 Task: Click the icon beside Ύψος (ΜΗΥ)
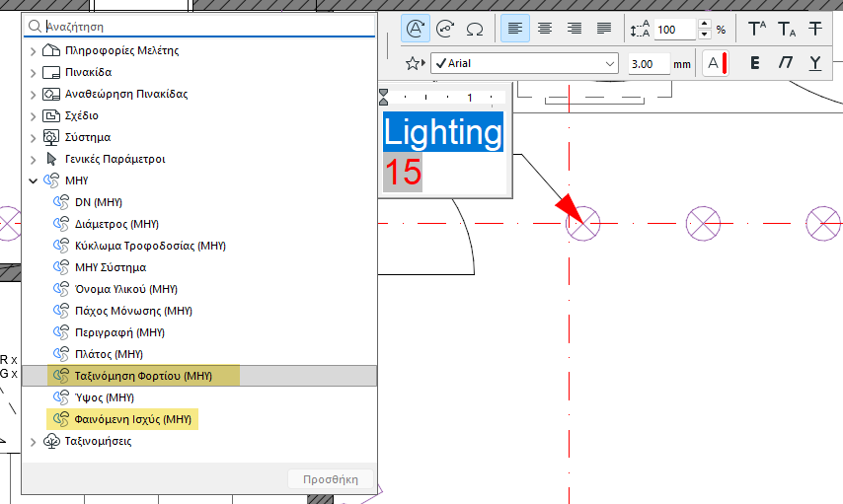(61, 397)
